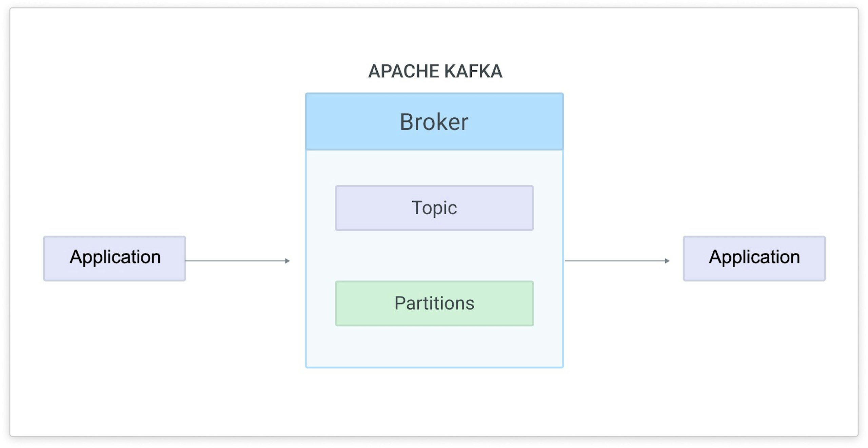Screen dimensions: 868x448
Task: Click the Topic box inside the broker
Action: click(434, 208)
